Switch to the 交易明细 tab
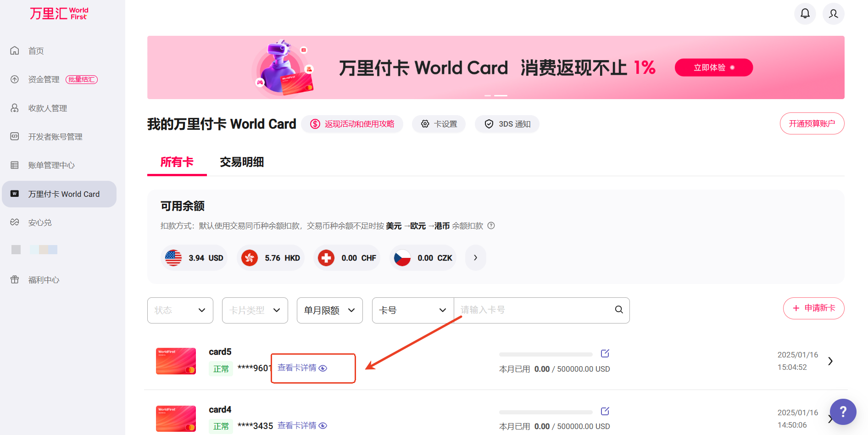Viewport: 868px width, 435px height. pos(242,162)
